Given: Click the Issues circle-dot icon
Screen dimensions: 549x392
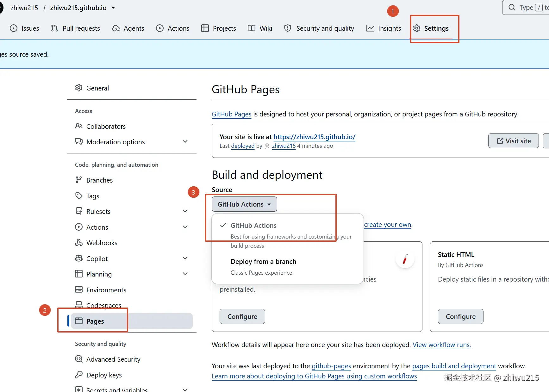Looking at the screenshot, I should 14,28.
